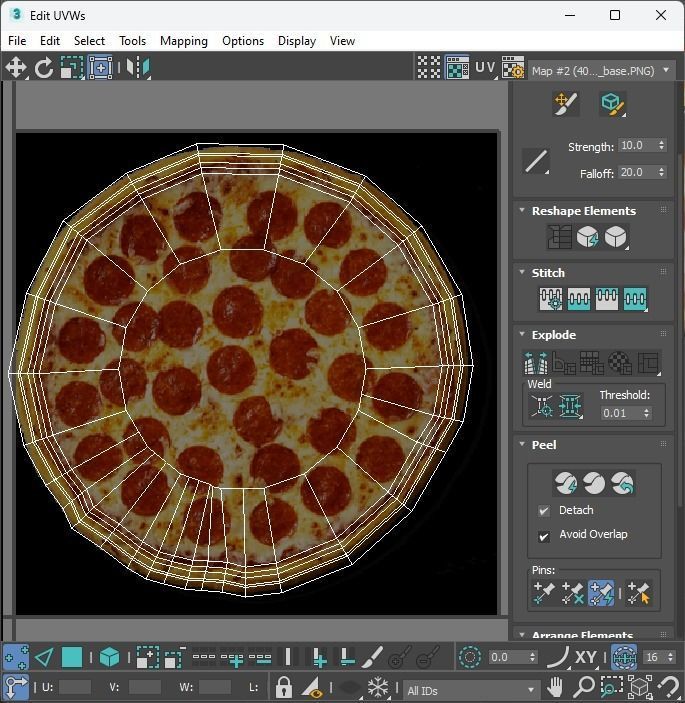Select the Scale tool

(x=72, y=68)
